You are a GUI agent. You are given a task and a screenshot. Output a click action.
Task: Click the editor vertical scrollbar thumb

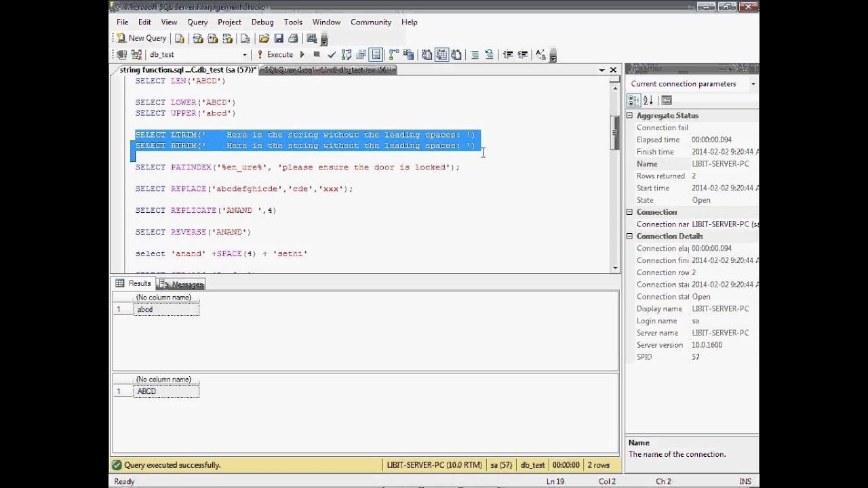[x=616, y=133]
